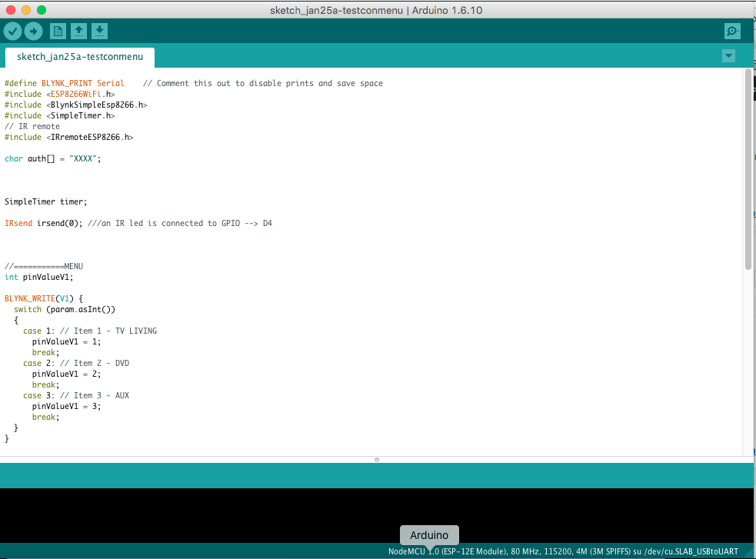Place cursor in auth token "XXXX" string
Image resolution: width=756 pixels, height=559 pixels.
(83, 158)
